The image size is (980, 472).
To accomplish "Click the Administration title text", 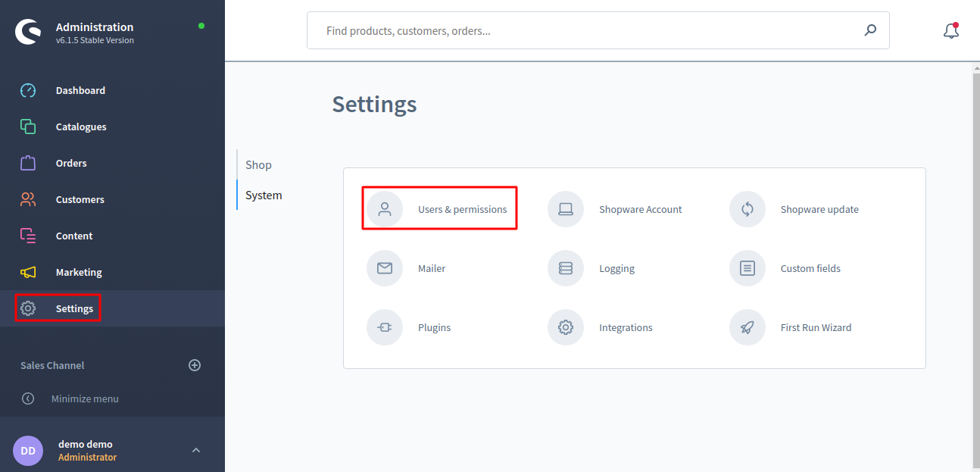I will [95, 27].
